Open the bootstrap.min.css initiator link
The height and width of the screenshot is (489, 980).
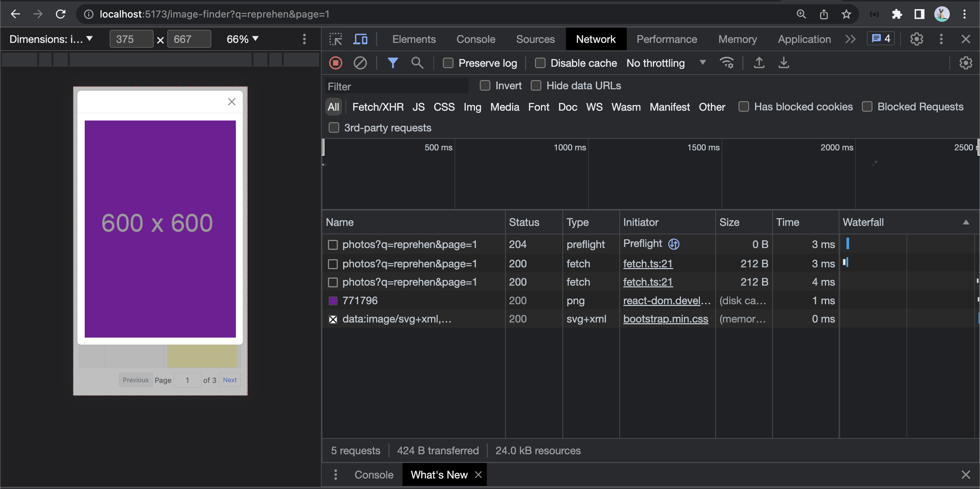[665, 319]
